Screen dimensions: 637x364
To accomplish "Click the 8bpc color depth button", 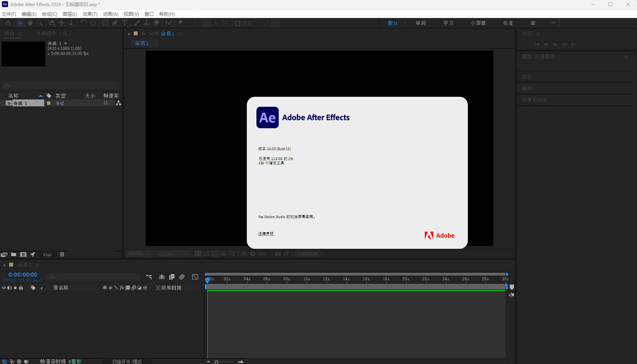I will pyautogui.click(x=48, y=254).
